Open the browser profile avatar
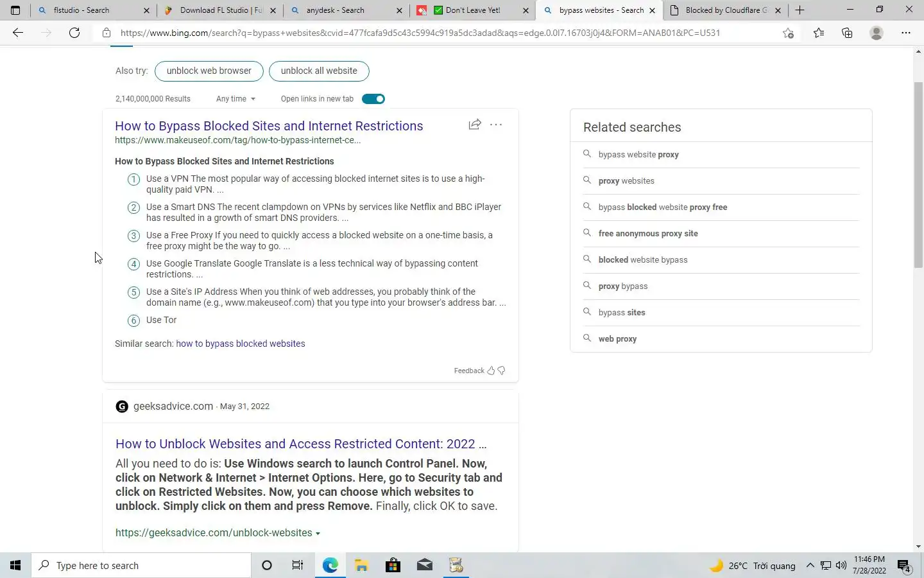Screen dimensions: 924x578 [876, 33]
